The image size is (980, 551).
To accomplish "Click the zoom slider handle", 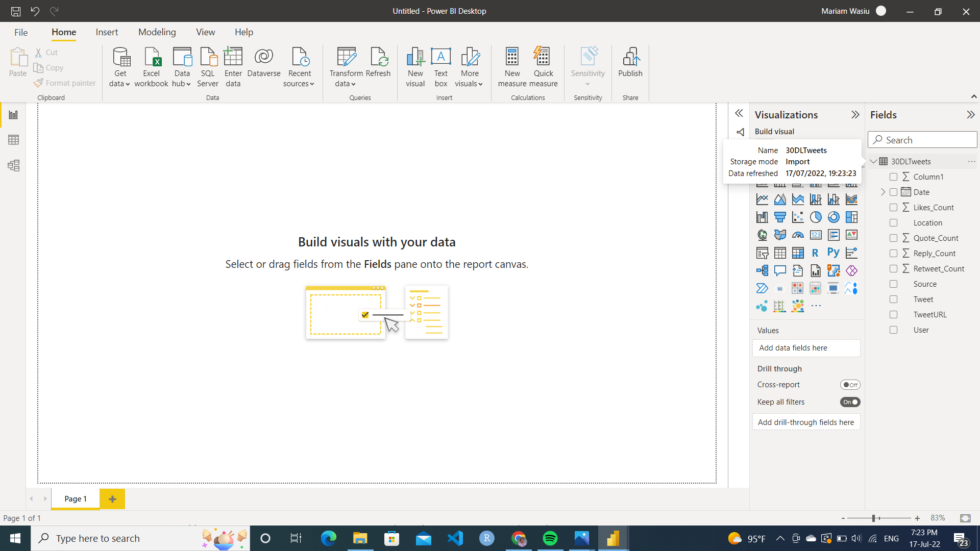I will 874,518.
